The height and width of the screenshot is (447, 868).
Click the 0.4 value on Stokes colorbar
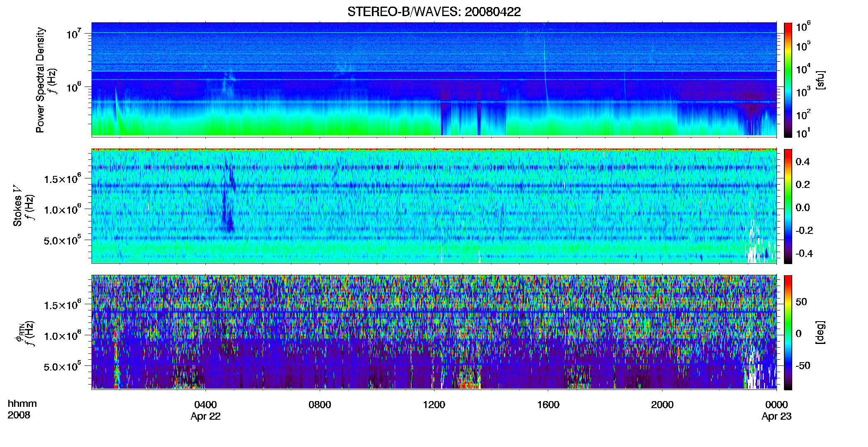pos(803,162)
